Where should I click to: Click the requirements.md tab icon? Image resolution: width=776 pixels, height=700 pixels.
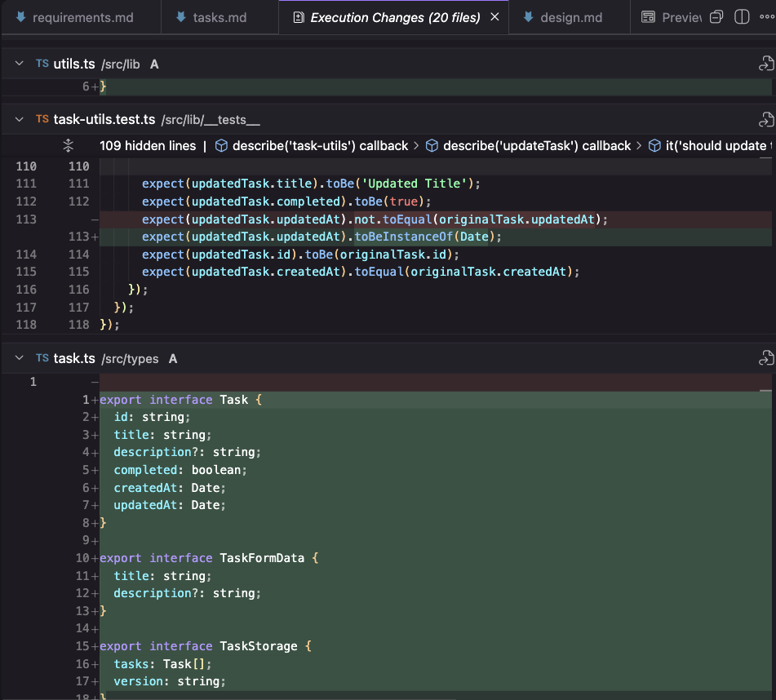tap(20, 17)
